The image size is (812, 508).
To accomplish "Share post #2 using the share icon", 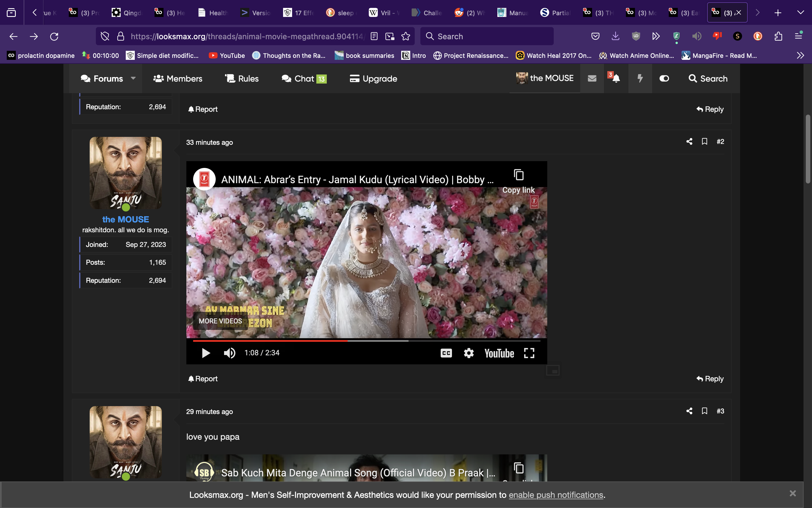I will (689, 141).
